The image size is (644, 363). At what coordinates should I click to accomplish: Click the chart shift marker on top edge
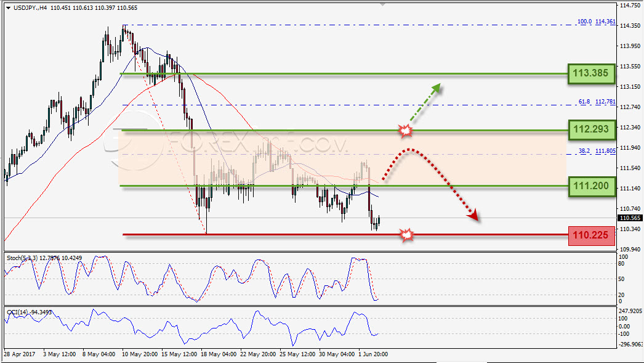[383, 4]
